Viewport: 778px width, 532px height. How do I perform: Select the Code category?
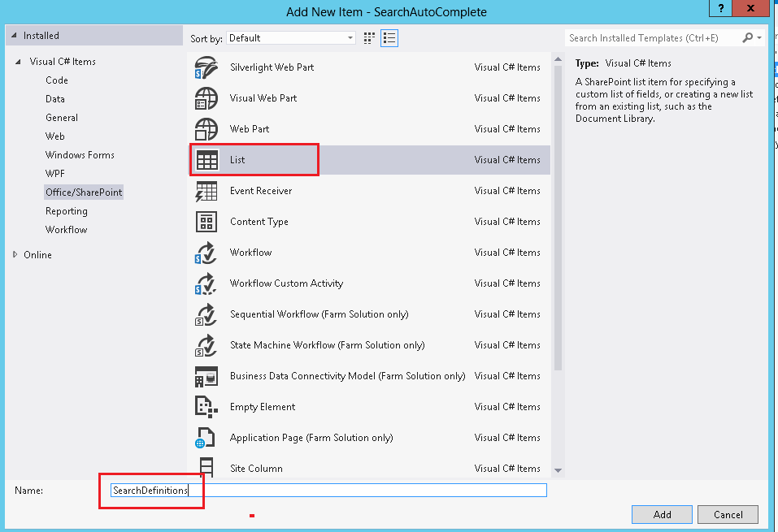(57, 80)
